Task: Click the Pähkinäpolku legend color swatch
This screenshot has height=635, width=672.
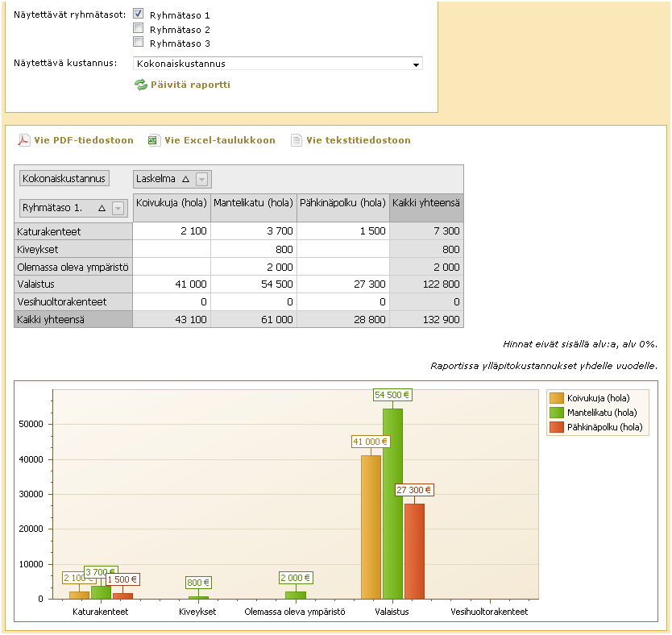Action: click(x=556, y=427)
